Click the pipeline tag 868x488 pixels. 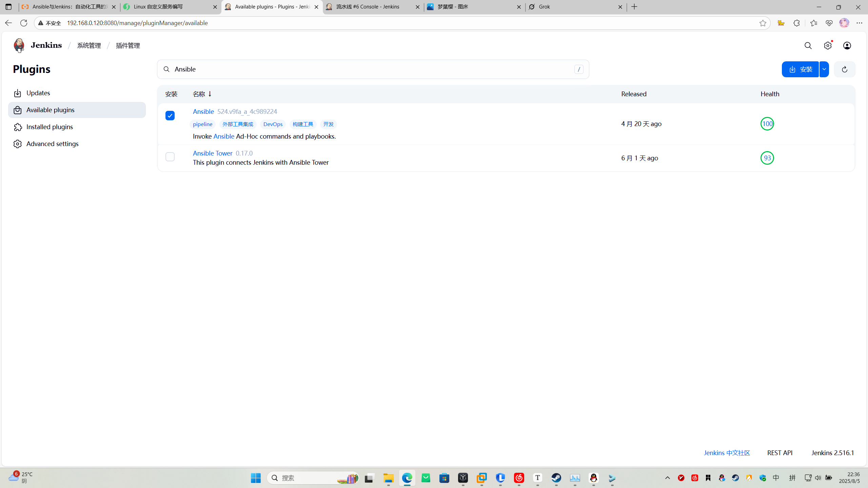tap(202, 124)
